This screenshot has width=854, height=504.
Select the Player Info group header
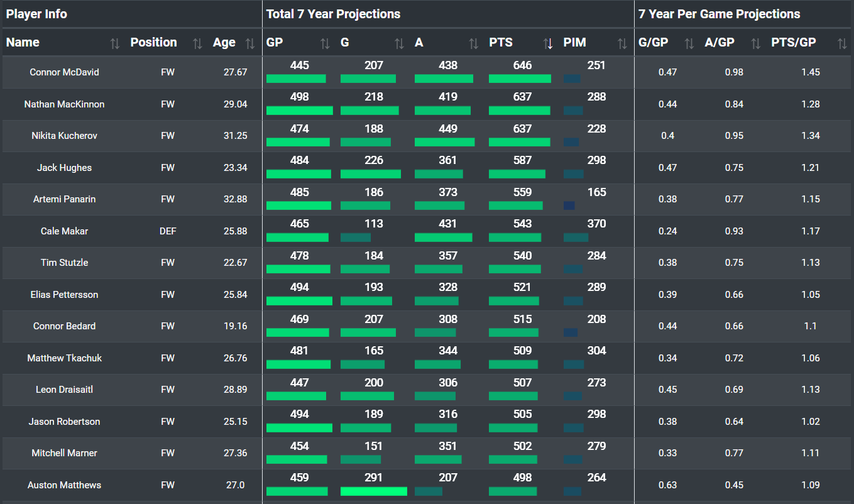(36, 14)
